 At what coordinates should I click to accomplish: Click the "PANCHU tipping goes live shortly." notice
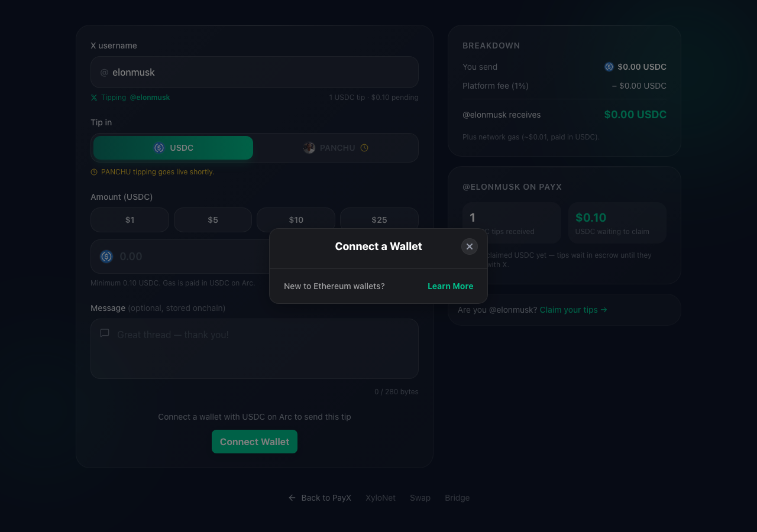[157, 172]
